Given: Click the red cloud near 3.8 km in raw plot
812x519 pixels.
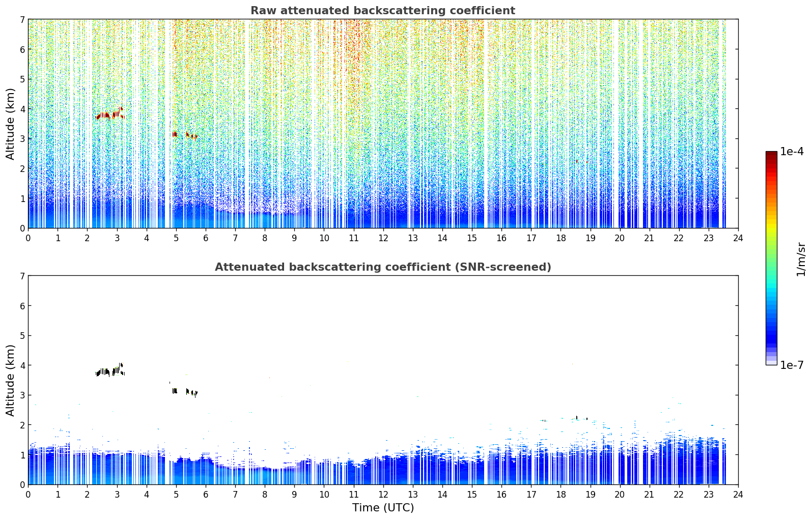Looking at the screenshot, I should (110, 114).
